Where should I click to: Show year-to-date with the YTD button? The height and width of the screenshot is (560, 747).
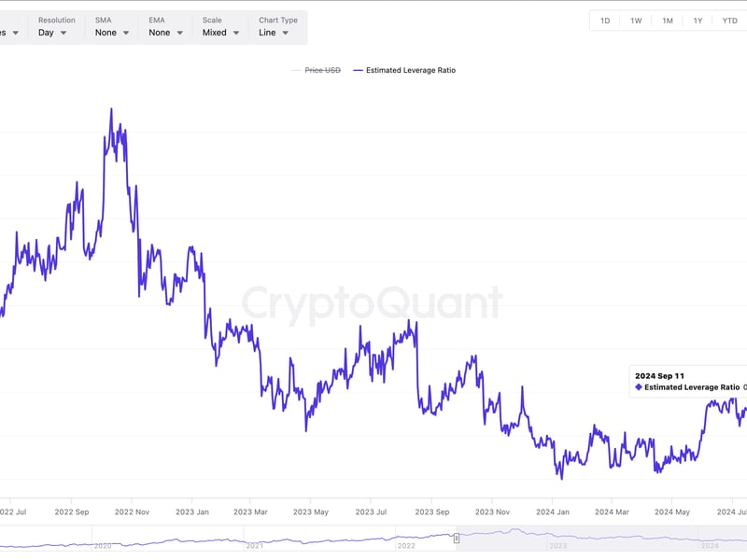click(x=729, y=21)
